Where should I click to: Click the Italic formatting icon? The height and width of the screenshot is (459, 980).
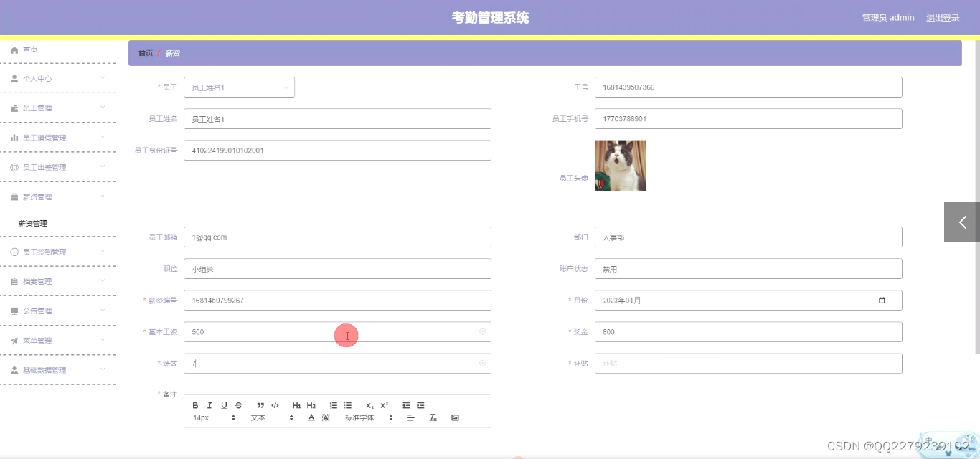(x=209, y=404)
